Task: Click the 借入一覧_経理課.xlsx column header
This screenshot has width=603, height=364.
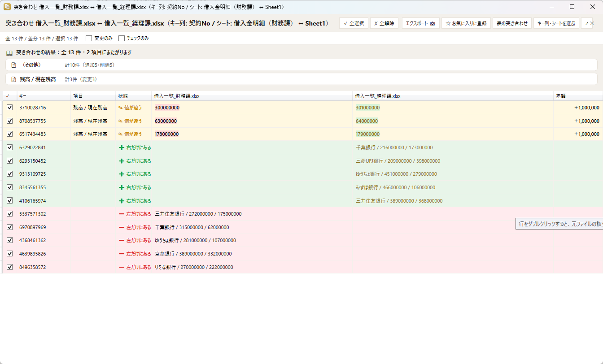Action: click(x=453, y=96)
